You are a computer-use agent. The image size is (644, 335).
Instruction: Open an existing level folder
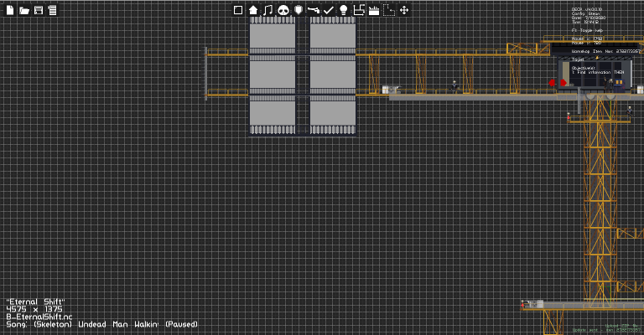(x=24, y=10)
